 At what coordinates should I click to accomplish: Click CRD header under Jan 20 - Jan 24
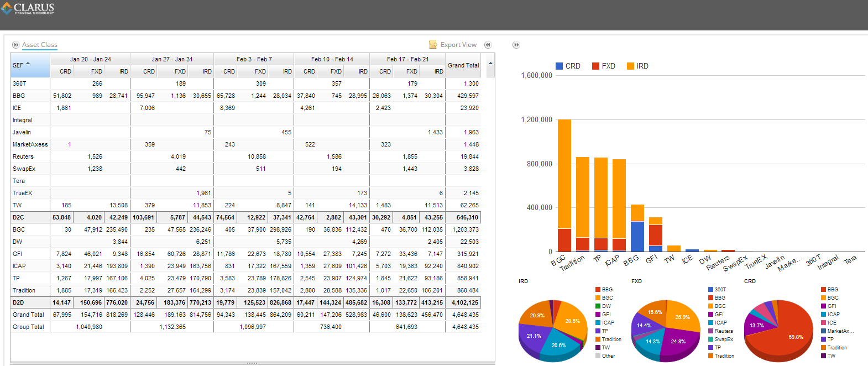62,71
